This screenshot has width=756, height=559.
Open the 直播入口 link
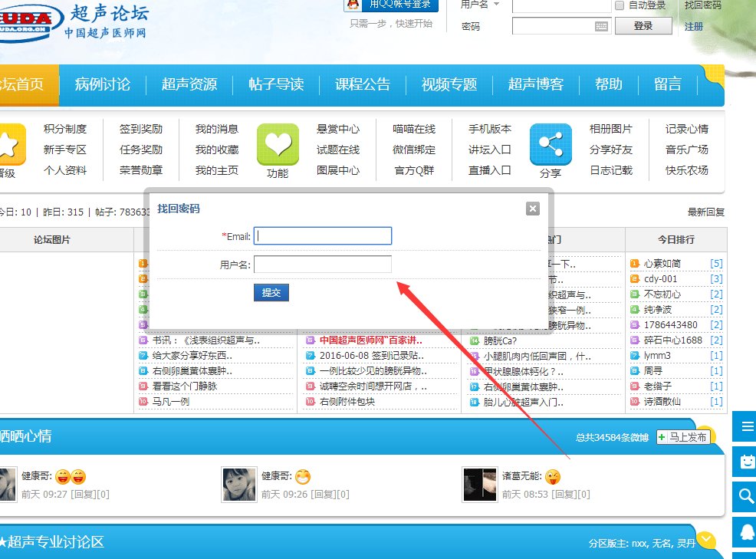tap(490, 170)
